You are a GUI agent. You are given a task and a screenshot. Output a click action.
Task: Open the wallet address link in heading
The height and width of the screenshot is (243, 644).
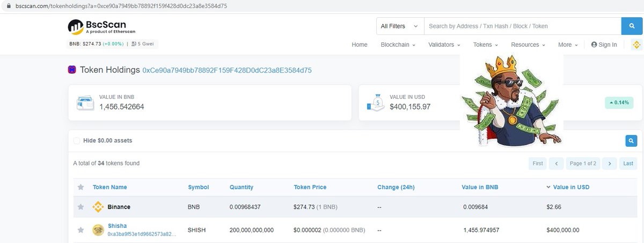pyautogui.click(x=227, y=70)
